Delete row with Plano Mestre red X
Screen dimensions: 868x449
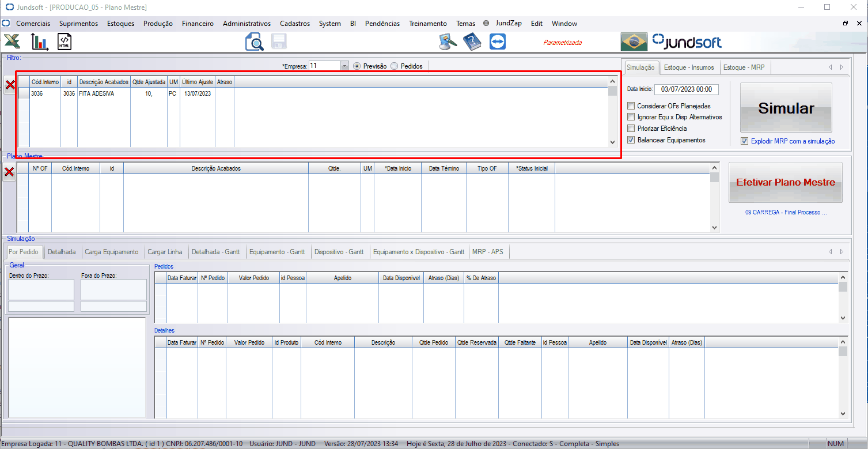pos(9,172)
